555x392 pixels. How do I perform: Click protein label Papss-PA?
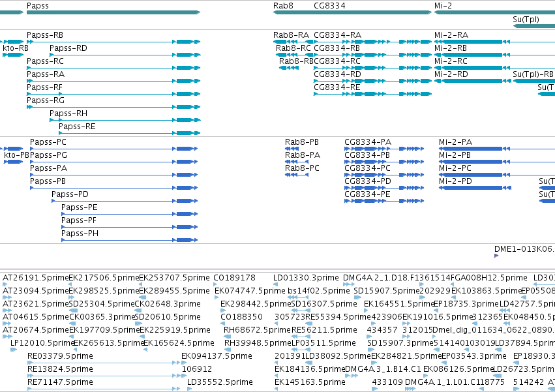coord(48,168)
